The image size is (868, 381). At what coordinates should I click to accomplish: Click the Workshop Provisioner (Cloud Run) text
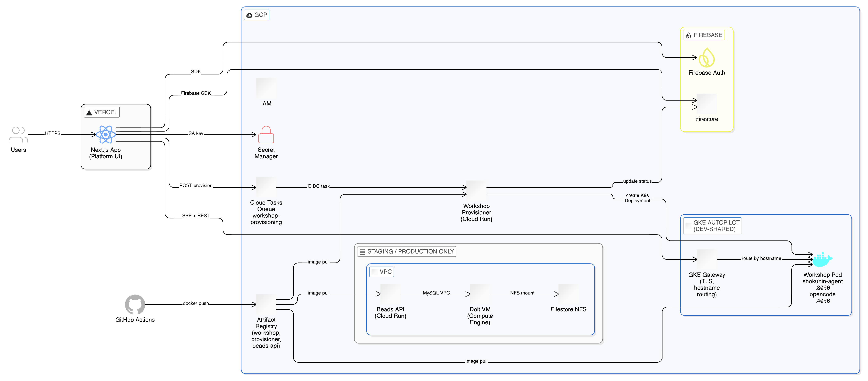(476, 212)
